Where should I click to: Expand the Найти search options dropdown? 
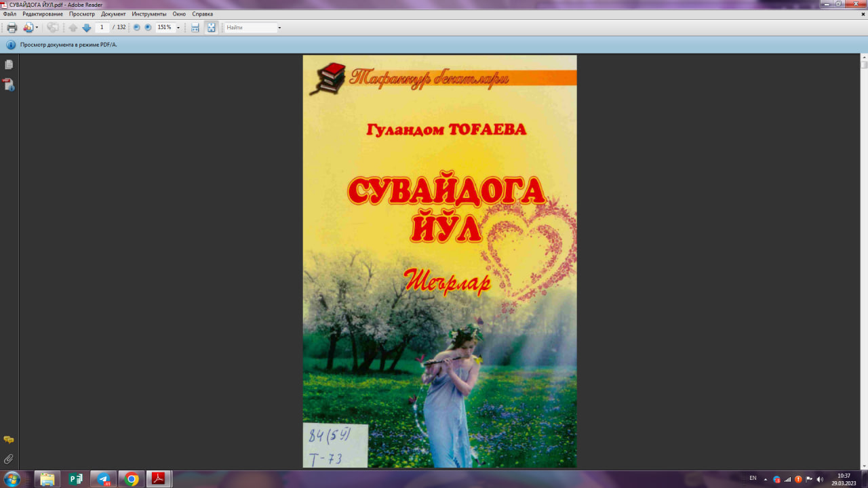coord(279,27)
